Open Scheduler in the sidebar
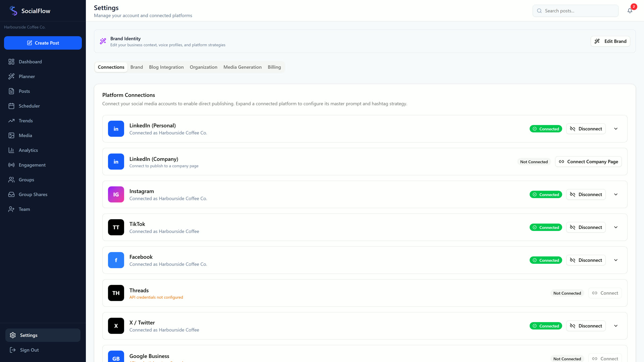 43,106
